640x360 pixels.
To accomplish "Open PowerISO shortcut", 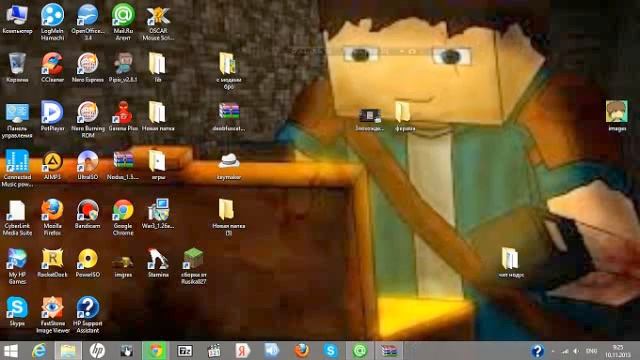I will coord(87,263).
